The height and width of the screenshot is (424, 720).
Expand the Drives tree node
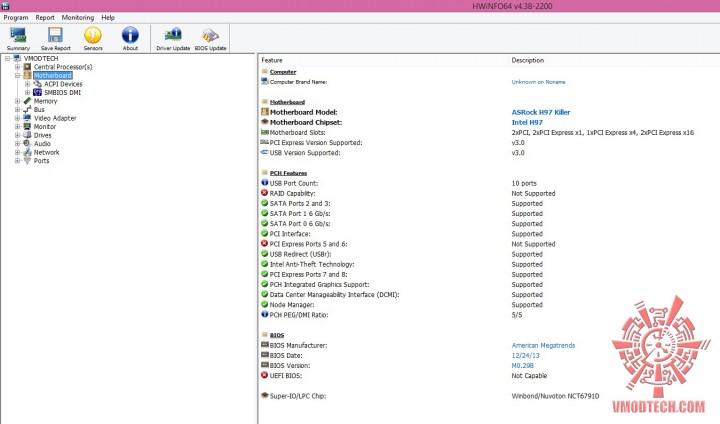coord(17,135)
